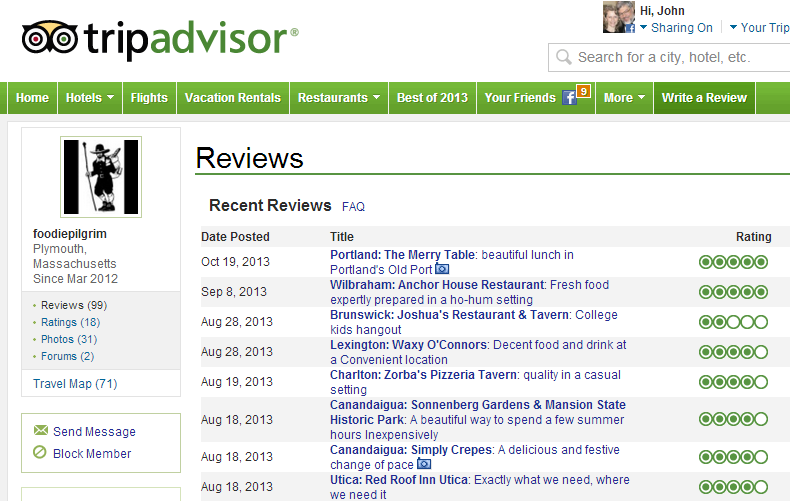Click the Block Member circle icon
The width and height of the screenshot is (790, 501).
click(x=40, y=452)
